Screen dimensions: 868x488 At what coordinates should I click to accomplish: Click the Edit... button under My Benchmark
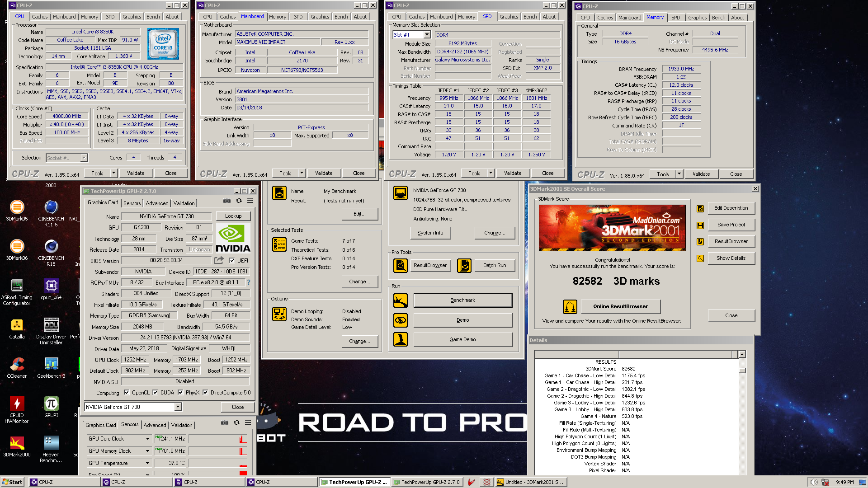[x=359, y=214]
